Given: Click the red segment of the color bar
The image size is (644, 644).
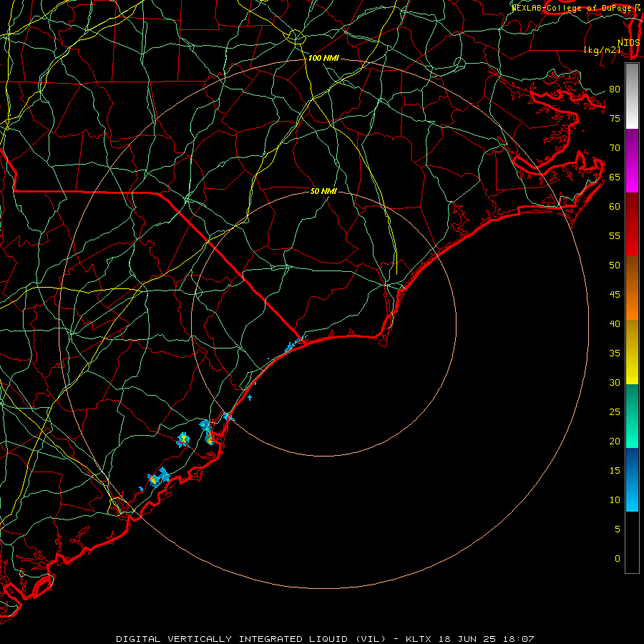Looking at the screenshot, I should [632, 225].
